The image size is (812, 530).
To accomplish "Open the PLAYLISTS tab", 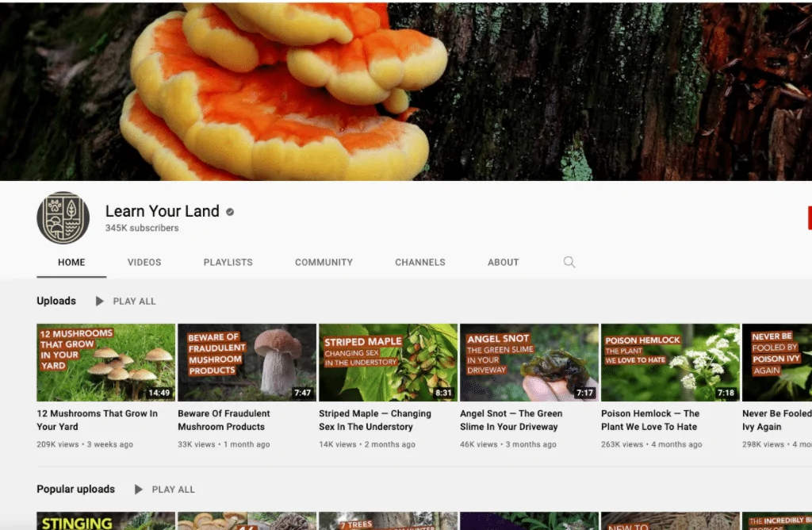I will pyautogui.click(x=228, y=262).
